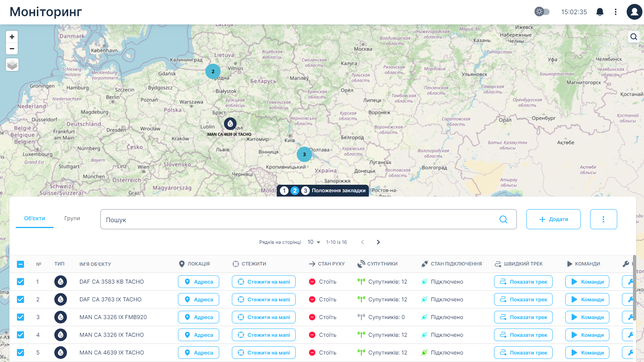Go to the previous table page
Viewport: 644px width, 362px height.
[x=363, y=242]
